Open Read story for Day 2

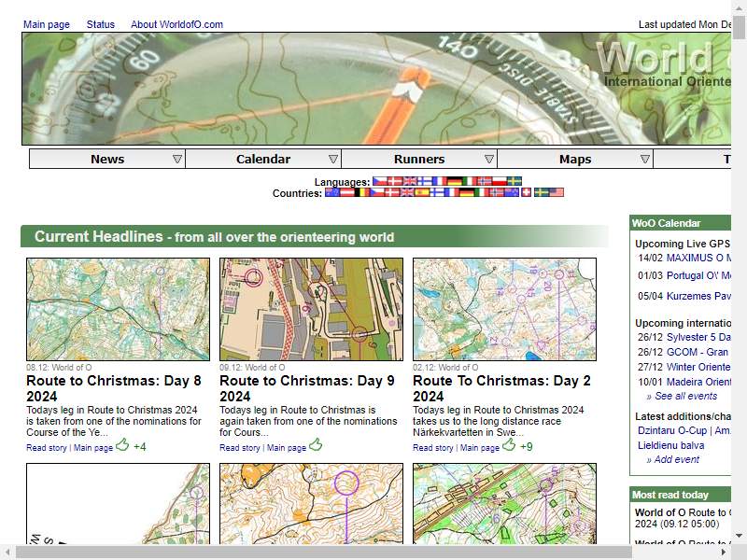click(x=433, y=448)
